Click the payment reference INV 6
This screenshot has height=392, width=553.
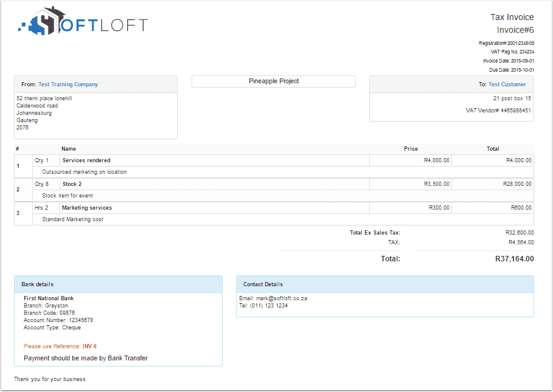click(89, 346)
